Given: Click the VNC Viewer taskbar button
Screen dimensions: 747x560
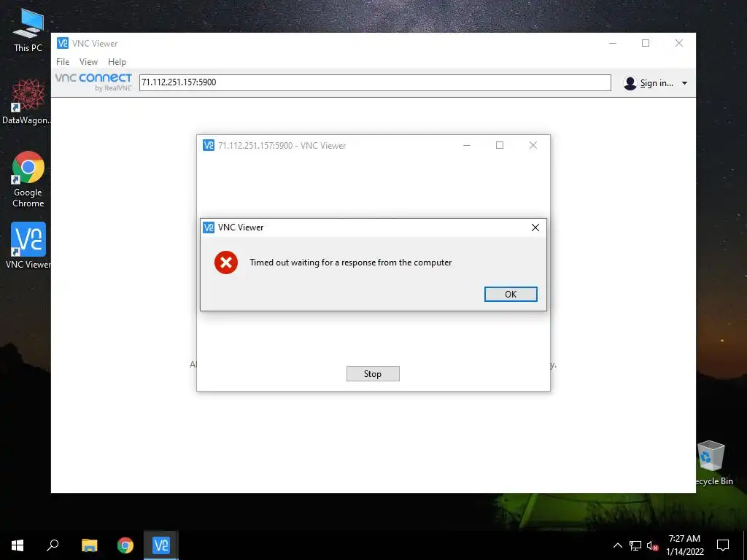Looking at the screenshot, I should [161, 545].
